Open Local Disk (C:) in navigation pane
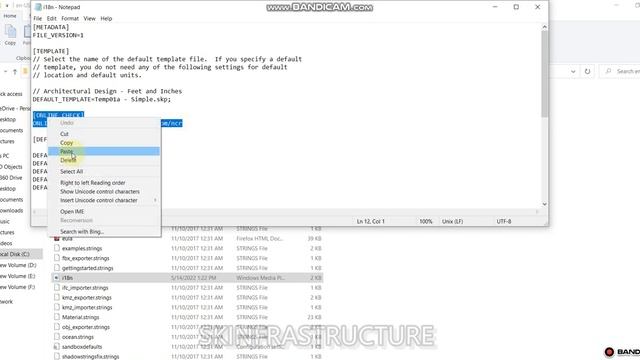This screenshot has width=640, height=360. pyautogui.click(x=15, y=254)
